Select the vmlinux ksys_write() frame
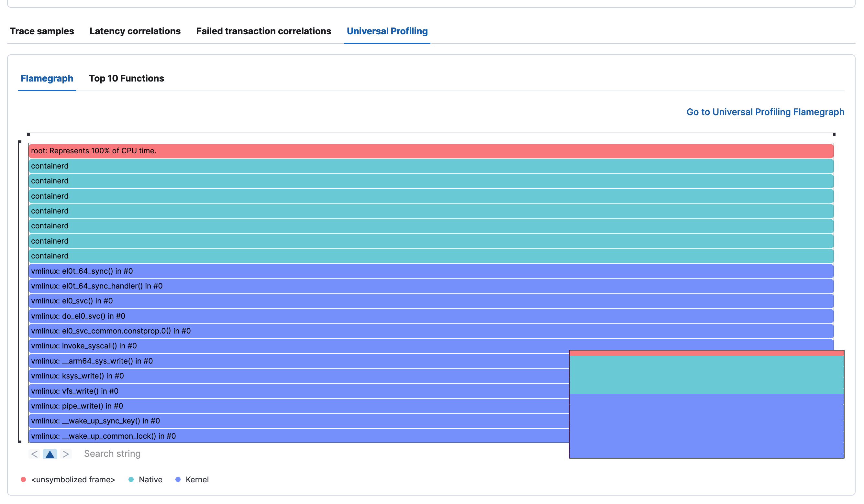864x504 pixels. 299,376
